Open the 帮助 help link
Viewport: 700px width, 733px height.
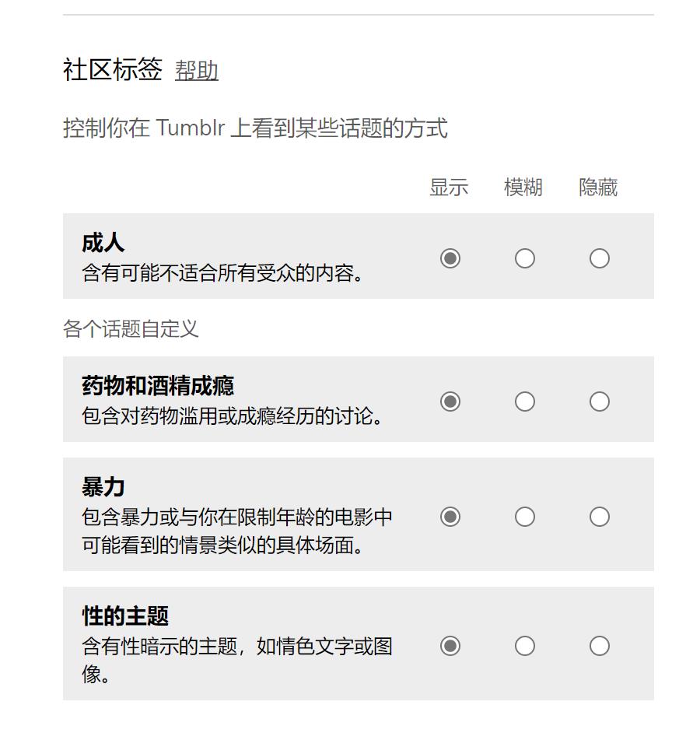[197, 72]
